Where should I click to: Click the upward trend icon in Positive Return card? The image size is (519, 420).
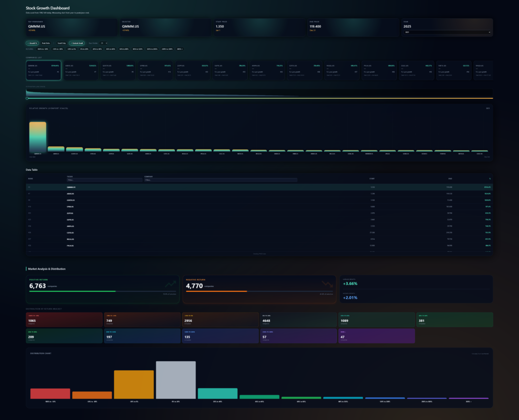click(170, 284)
